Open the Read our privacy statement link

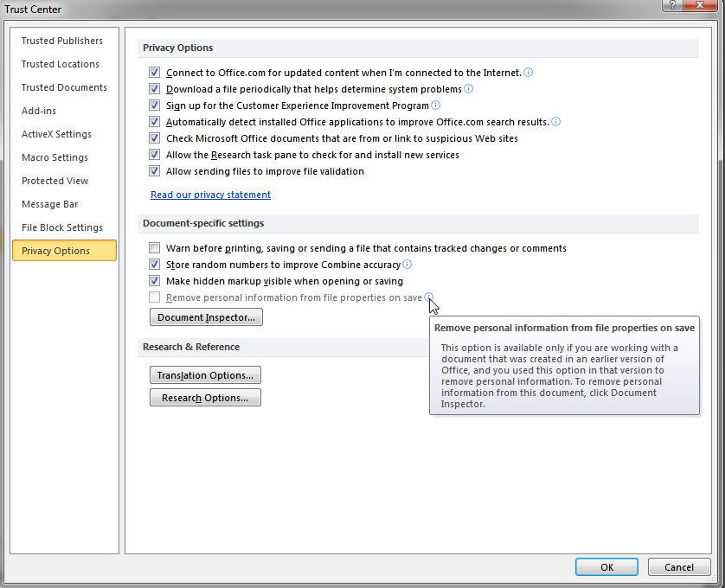click(x=210, y=195)
